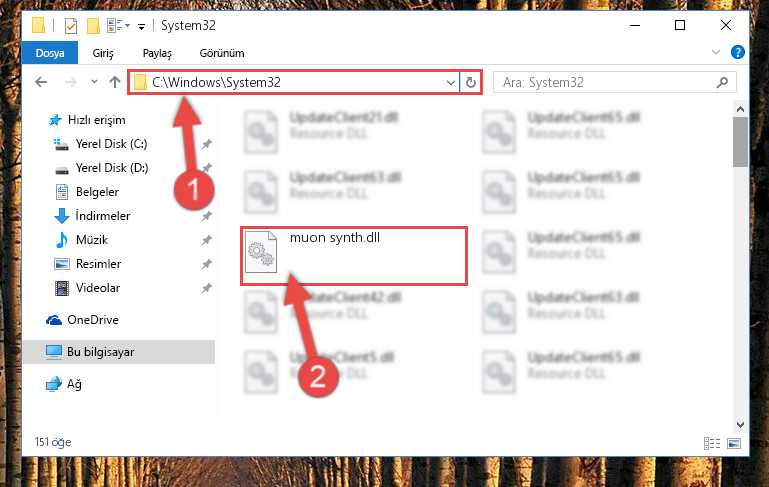Open the recent locations dropdown arrow
This screenshot has width=769, height=487.
coord(94,82)
